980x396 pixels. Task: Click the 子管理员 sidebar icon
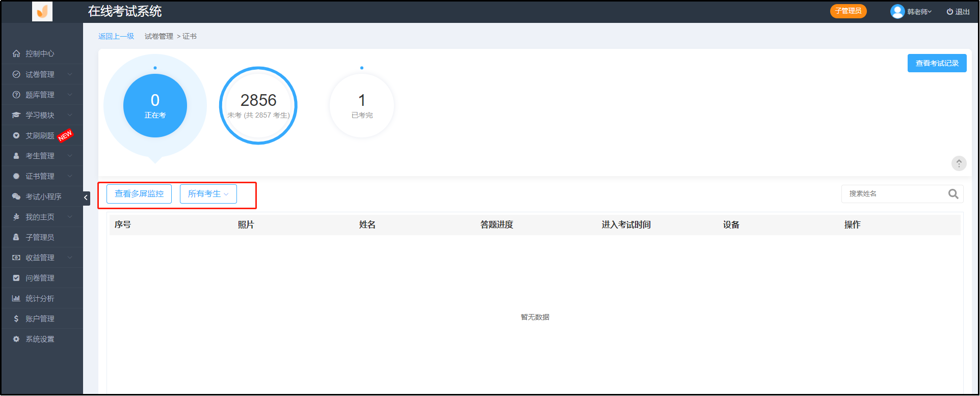click(x=16, y=237)
